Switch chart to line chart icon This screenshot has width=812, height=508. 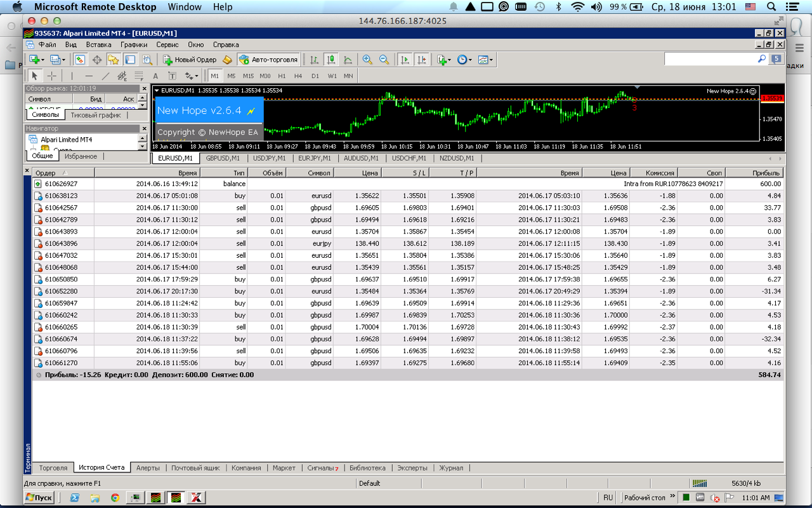(x=348, y=60)
